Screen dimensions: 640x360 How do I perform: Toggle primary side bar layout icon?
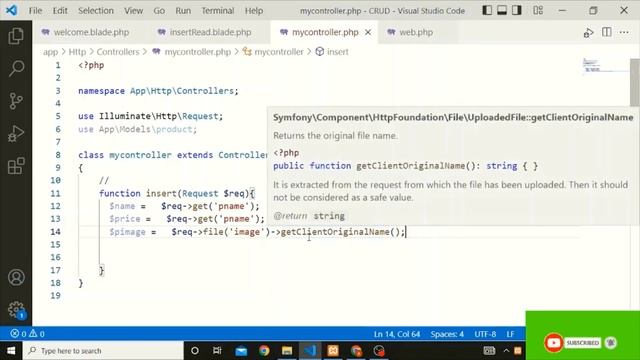click(x=487, y=10)
